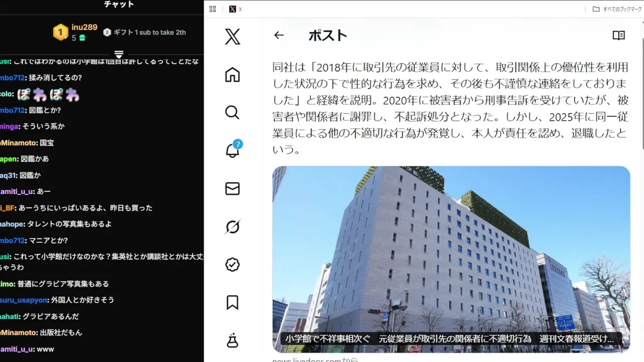Open the tab groups grid icon

[x=213, y=9]
